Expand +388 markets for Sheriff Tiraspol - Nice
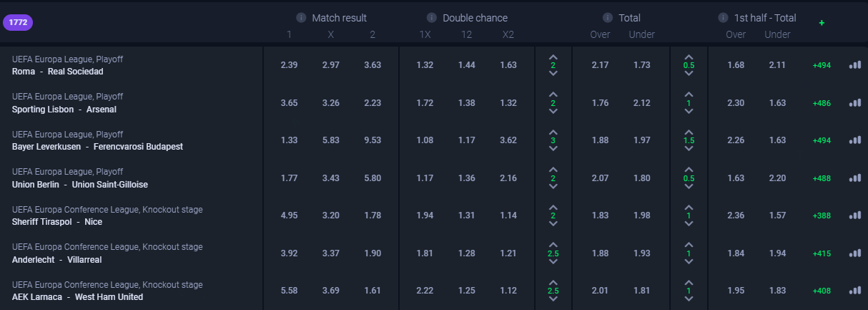 pos(822,215)
